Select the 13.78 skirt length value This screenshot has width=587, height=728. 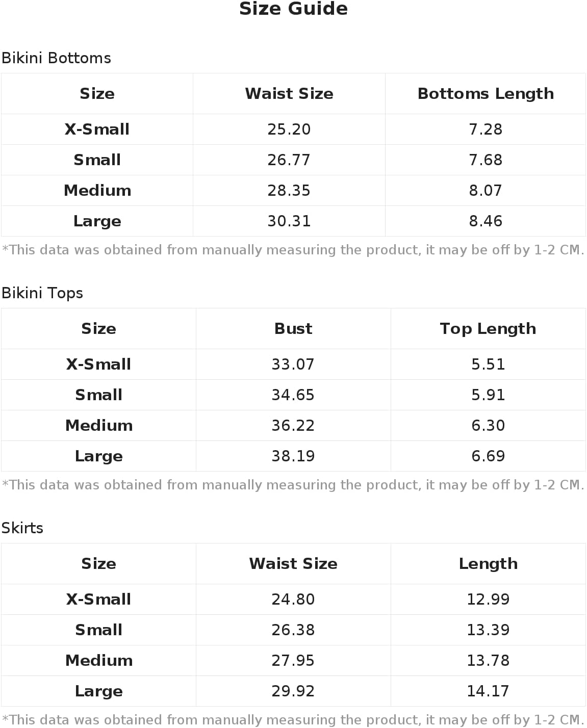[488, 661]
